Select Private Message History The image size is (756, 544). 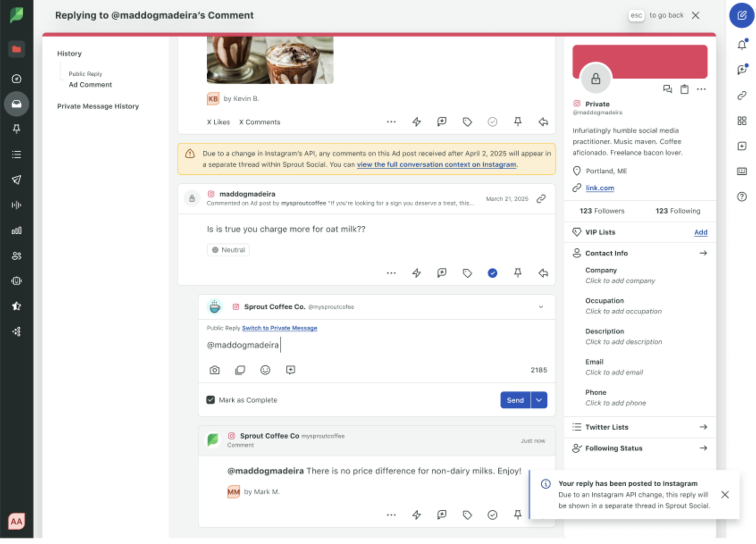[98, 106]
